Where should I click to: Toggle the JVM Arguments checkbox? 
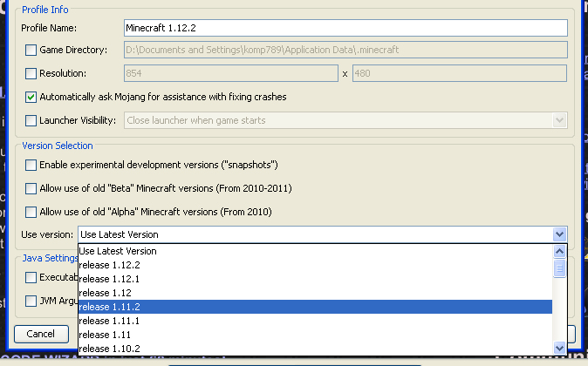[31, 301]
